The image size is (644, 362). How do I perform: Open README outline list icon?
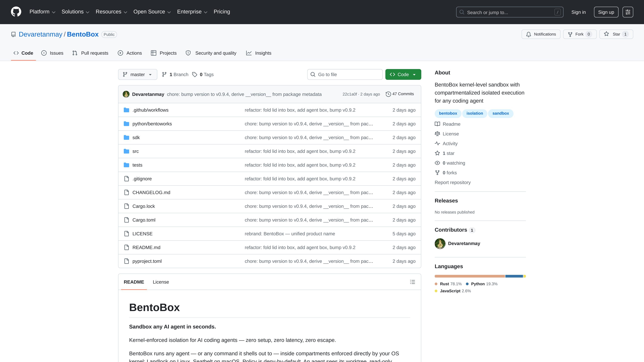413,282
